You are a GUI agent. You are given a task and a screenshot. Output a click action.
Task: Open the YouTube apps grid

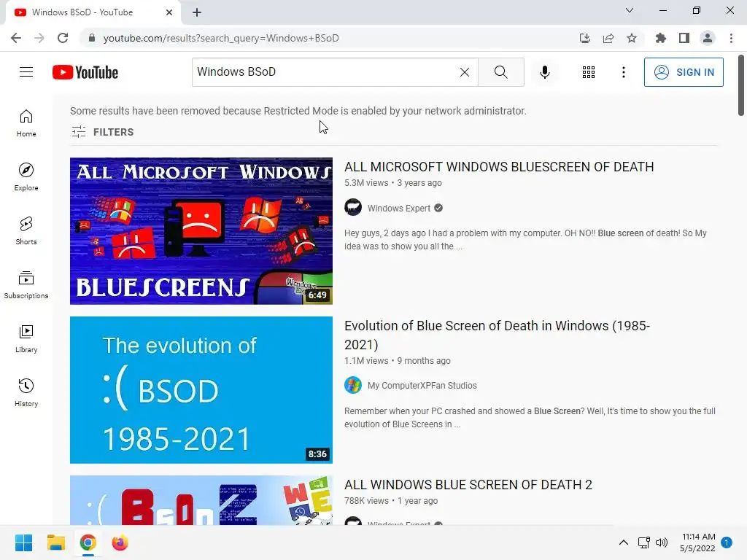tap(589, 72)
